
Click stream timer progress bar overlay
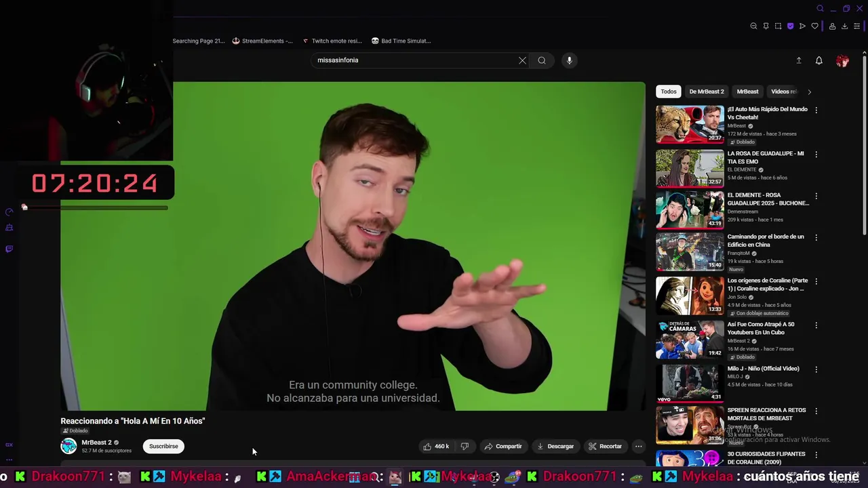[95, 207]
